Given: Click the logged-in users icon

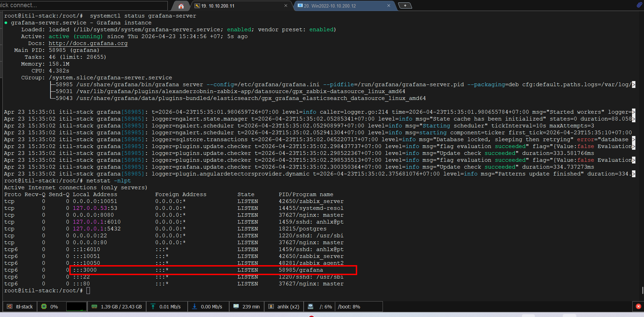Looking at the screenshot, I should pyautogui.click(x=271, y=307).
